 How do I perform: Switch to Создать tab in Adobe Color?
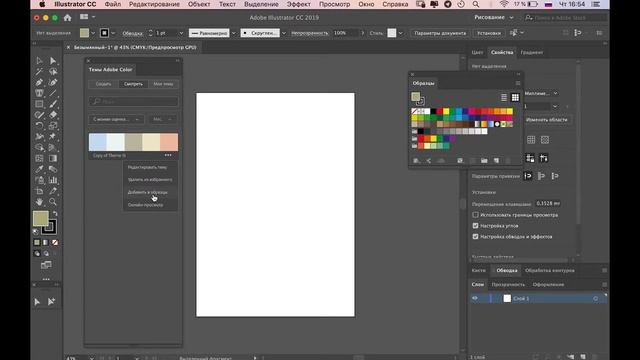click(103, 84)
